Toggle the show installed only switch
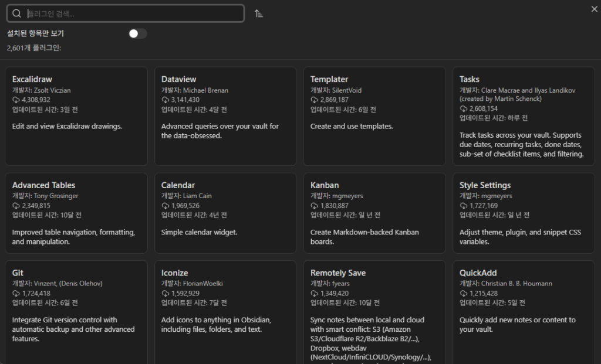 coord(137,33)
